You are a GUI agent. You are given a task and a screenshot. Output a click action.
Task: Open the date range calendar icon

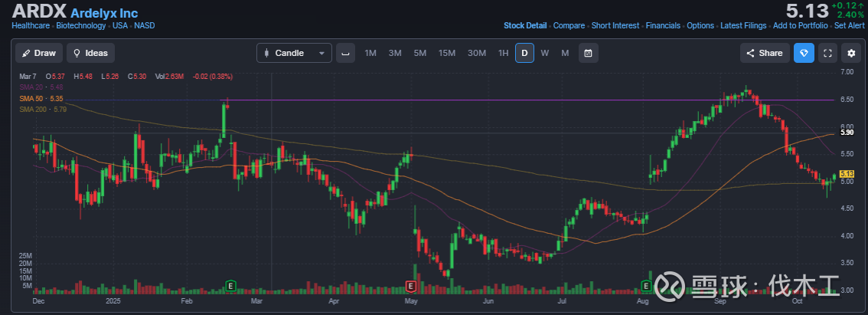click(x=588, y=53)
